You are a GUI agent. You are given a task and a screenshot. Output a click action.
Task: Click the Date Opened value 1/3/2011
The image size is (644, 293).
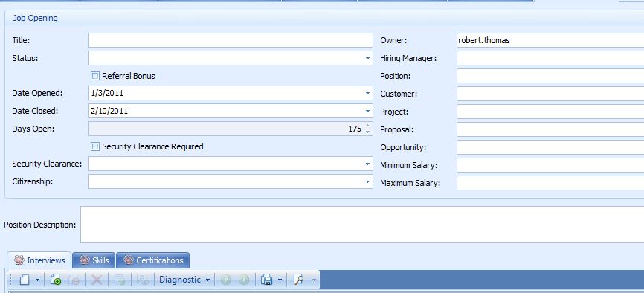(x=107, y=93)
